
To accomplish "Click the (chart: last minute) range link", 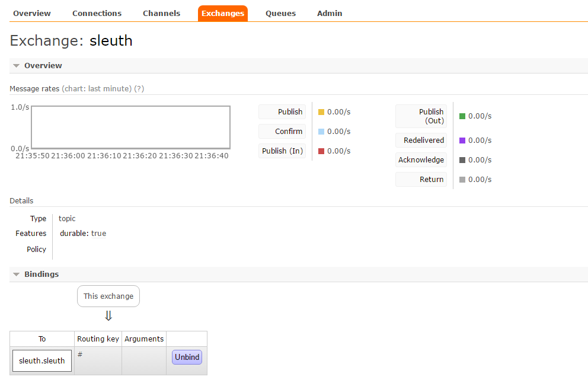I will (x=97, y=89).
